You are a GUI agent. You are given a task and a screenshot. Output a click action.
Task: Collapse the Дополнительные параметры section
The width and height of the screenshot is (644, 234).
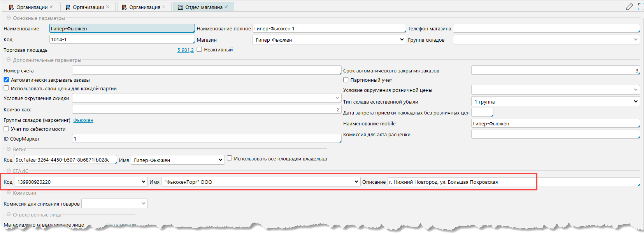(9, 60)
